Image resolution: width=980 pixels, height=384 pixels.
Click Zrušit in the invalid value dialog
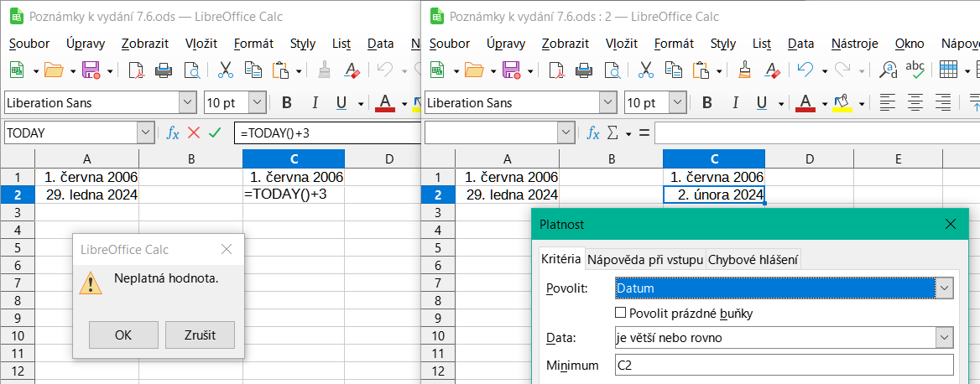[x=200, y=335]
